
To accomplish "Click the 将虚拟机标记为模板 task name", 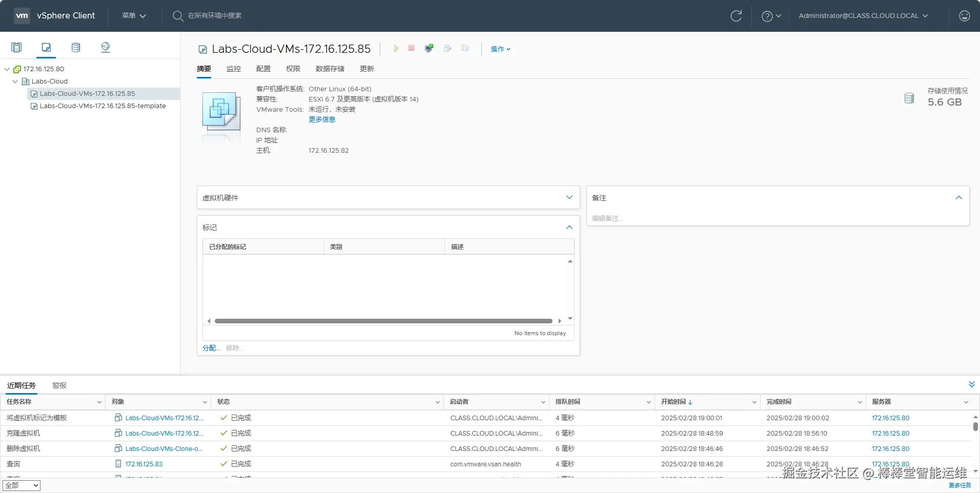I will [x=37, y=418].
